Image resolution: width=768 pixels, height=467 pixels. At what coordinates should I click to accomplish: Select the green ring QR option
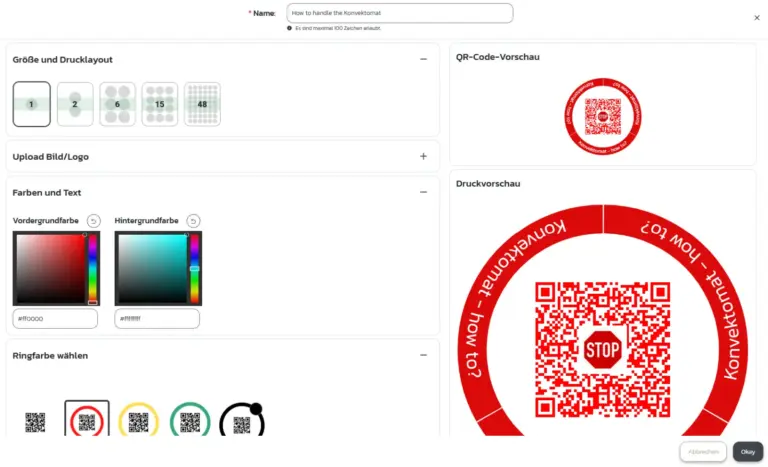pos(190,420)
